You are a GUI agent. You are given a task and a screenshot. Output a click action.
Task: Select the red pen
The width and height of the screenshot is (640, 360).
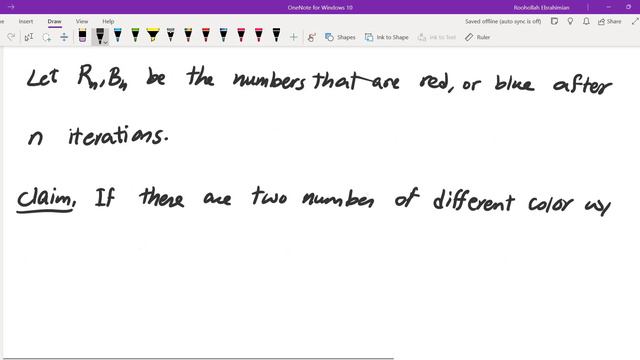206,36
